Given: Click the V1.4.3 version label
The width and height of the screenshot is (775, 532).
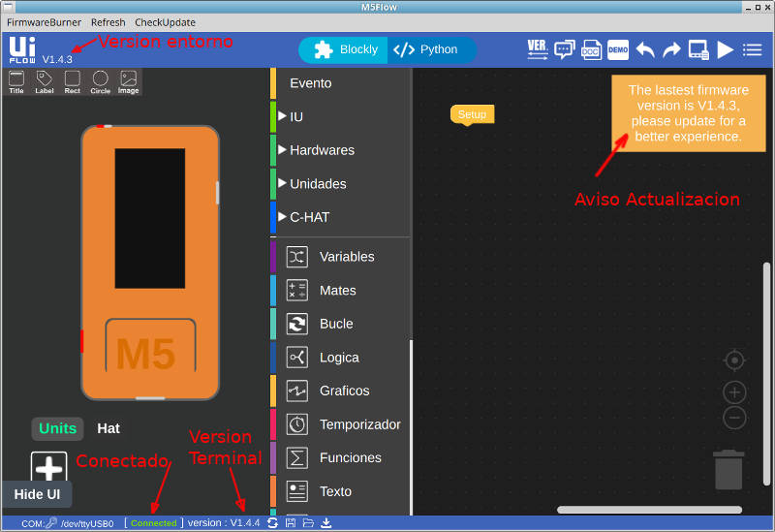Looking at the screenshot, I should click(x=57, y=59).
